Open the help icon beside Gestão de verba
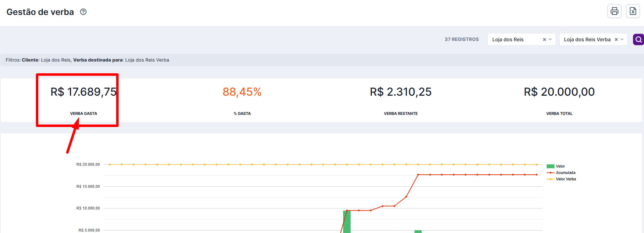 pos(83,12)
